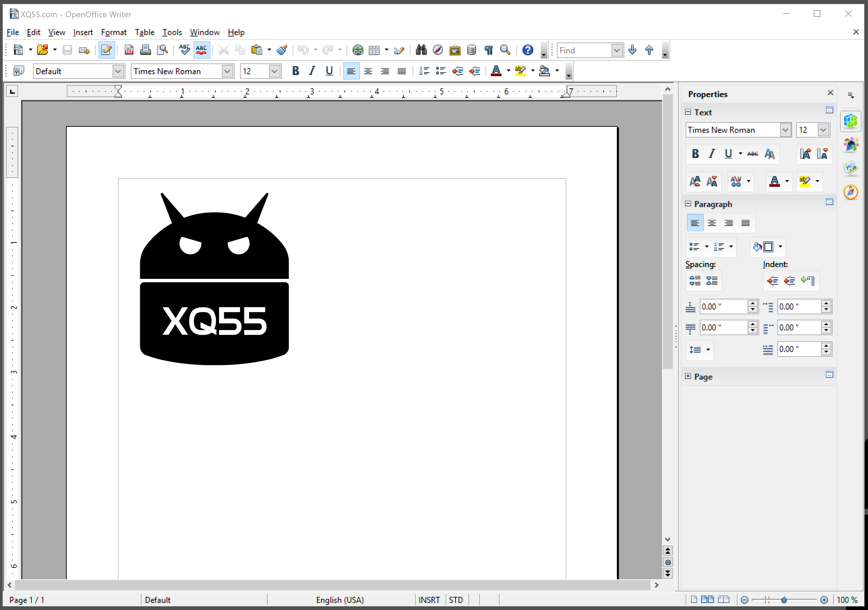Click the Export as PDF icon
868x610 pixels.
129,50
